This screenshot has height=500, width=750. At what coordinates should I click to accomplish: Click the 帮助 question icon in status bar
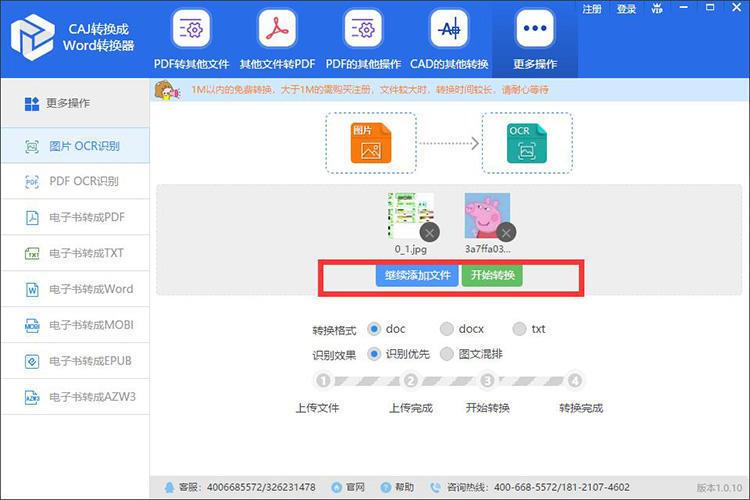point(386,488)
